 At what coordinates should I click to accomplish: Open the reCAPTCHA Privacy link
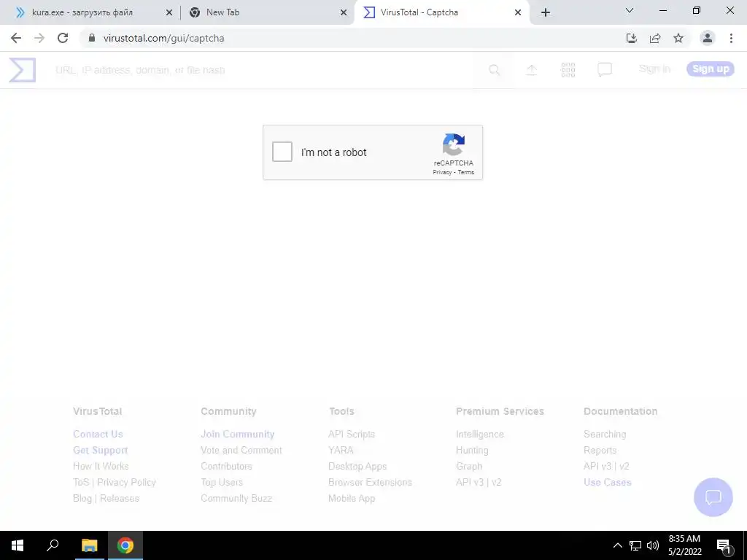[442, 172]
